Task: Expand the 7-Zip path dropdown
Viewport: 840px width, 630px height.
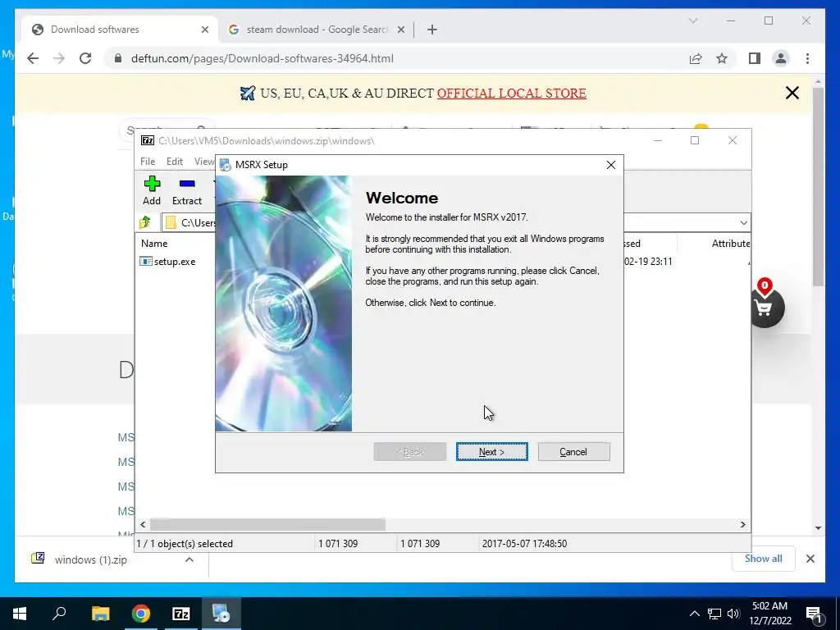Action: pos(743,223)
